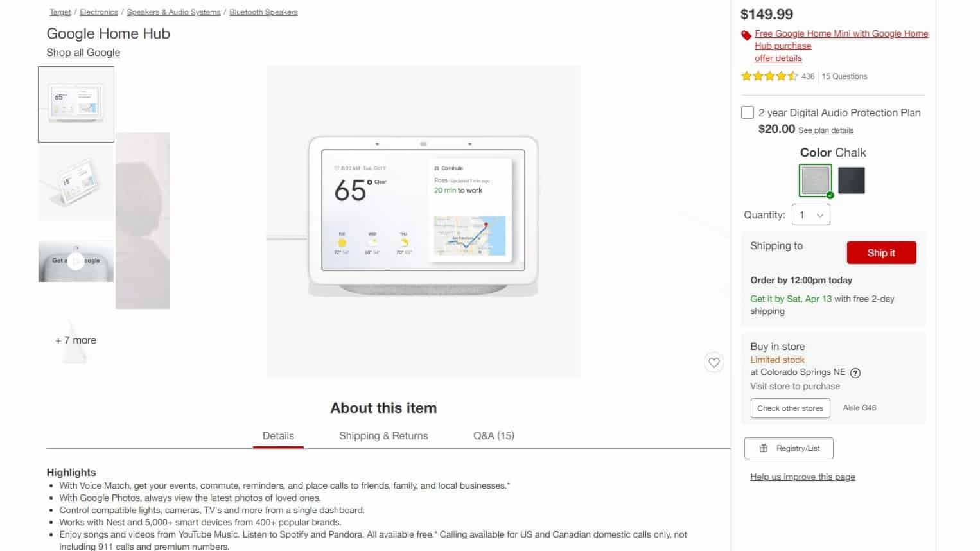
Task: Switch to the Shipping & Returns tab
Action: click(x=383, y=435)
